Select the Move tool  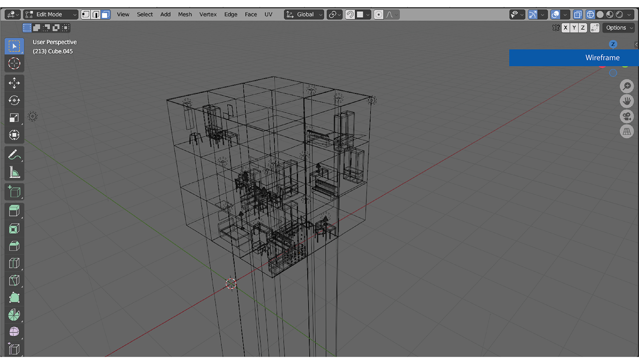point(14,83)
